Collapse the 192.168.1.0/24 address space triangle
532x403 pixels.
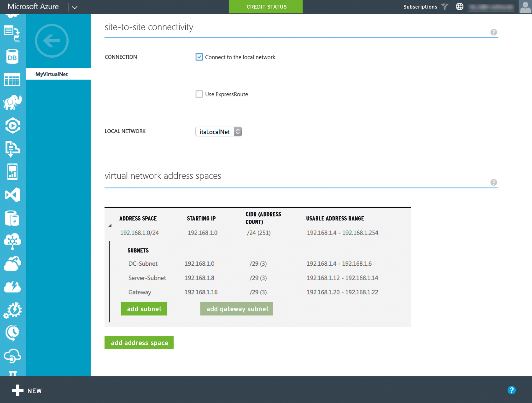coord(110,225)
